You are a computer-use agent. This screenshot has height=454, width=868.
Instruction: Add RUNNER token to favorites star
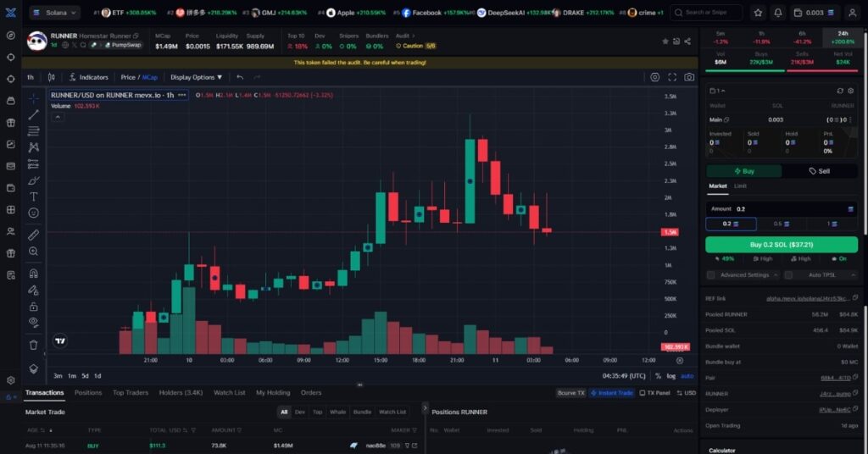click(665, 42)
